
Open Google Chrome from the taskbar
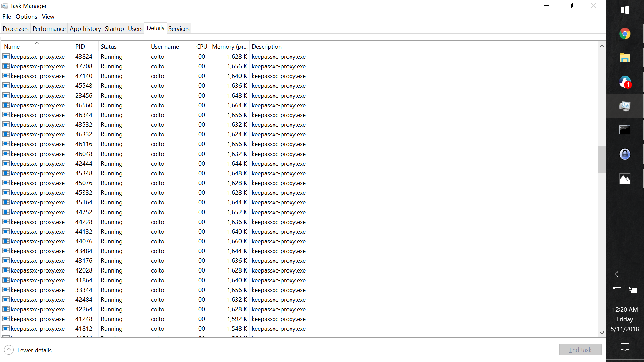click(x=625, y=34)
